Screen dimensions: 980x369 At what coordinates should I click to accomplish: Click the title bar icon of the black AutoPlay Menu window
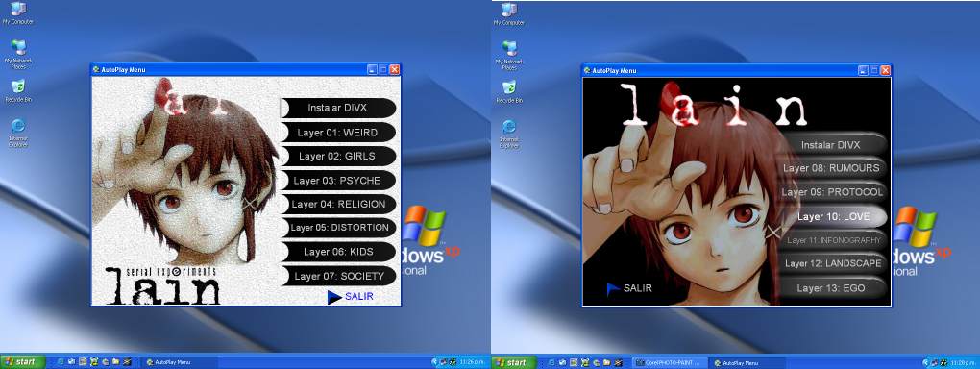587,71
